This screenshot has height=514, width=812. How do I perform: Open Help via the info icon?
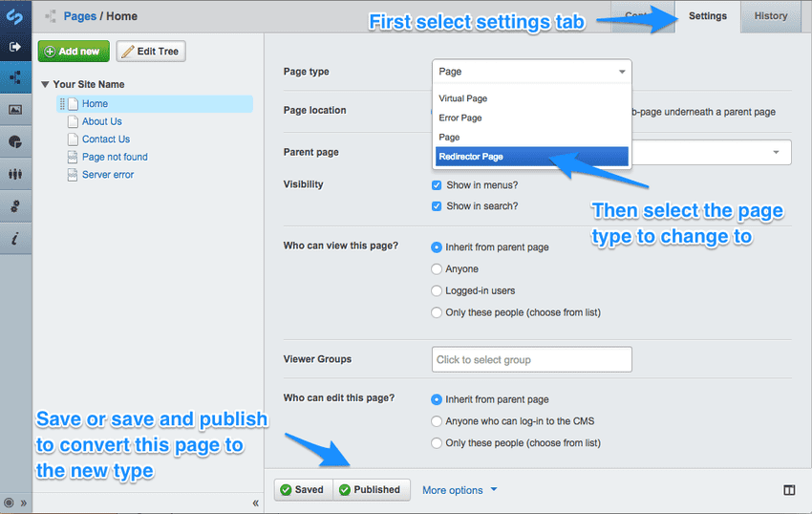15,238
